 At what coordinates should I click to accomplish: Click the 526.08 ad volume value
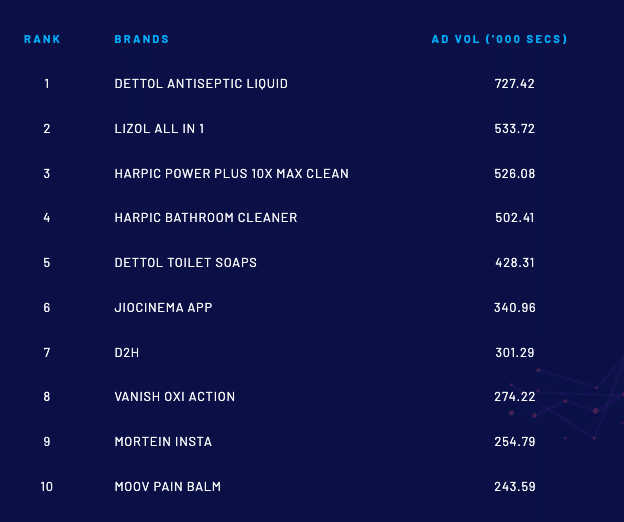[x=515, y=174]
